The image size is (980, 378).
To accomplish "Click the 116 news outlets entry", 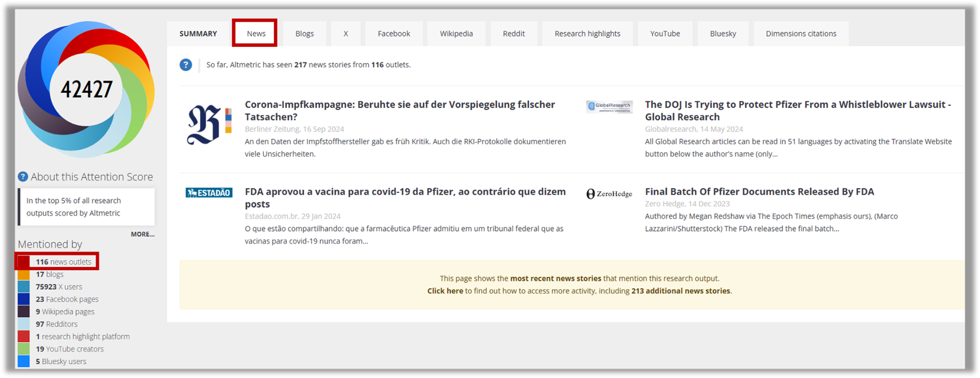I will click(x=63, y=262).
